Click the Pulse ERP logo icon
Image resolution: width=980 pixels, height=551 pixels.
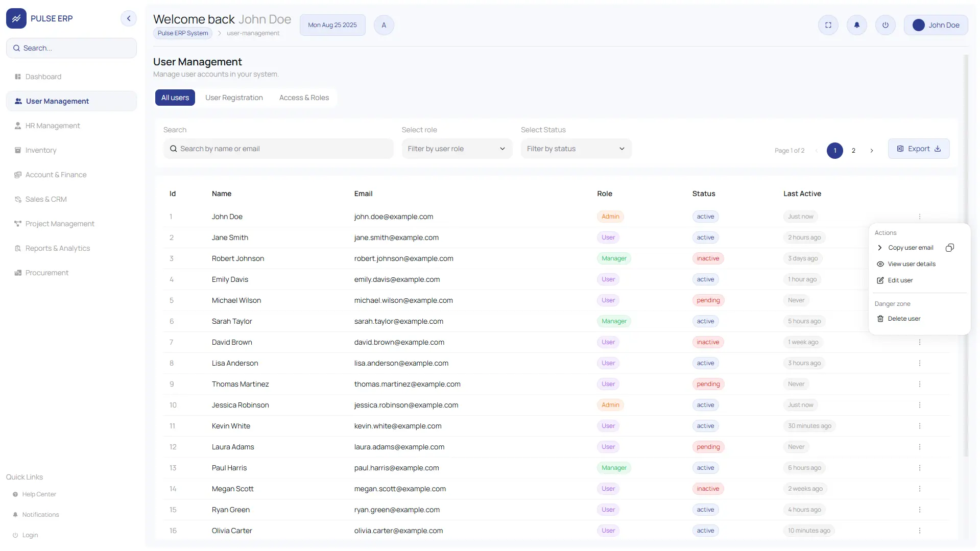pos(16,18)
